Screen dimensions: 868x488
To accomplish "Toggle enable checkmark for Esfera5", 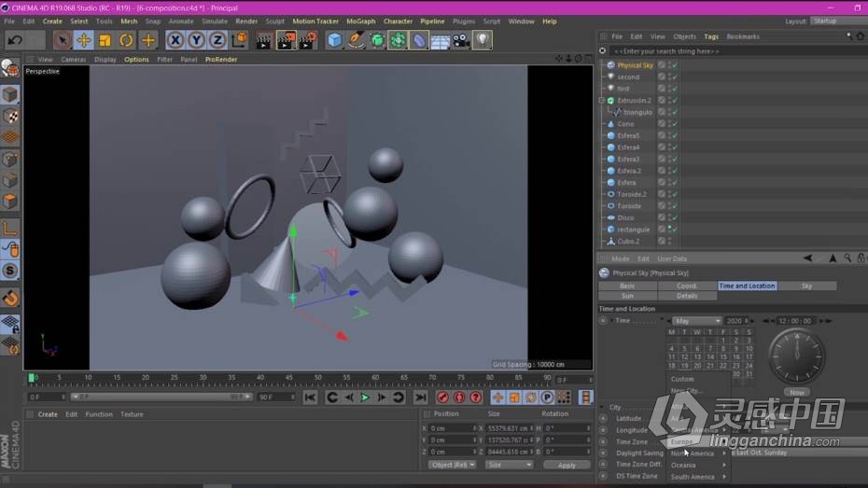I will point(675,135).
